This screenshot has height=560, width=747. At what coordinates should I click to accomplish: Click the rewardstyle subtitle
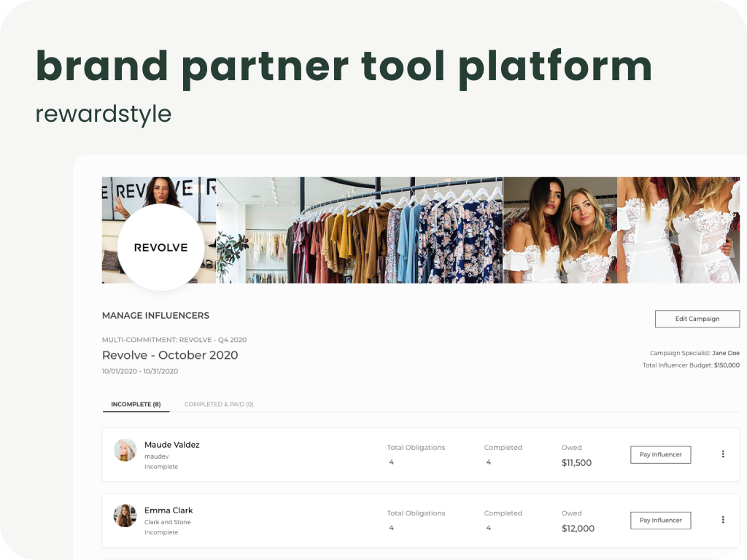pyautogui.click(x=104, y=114)
